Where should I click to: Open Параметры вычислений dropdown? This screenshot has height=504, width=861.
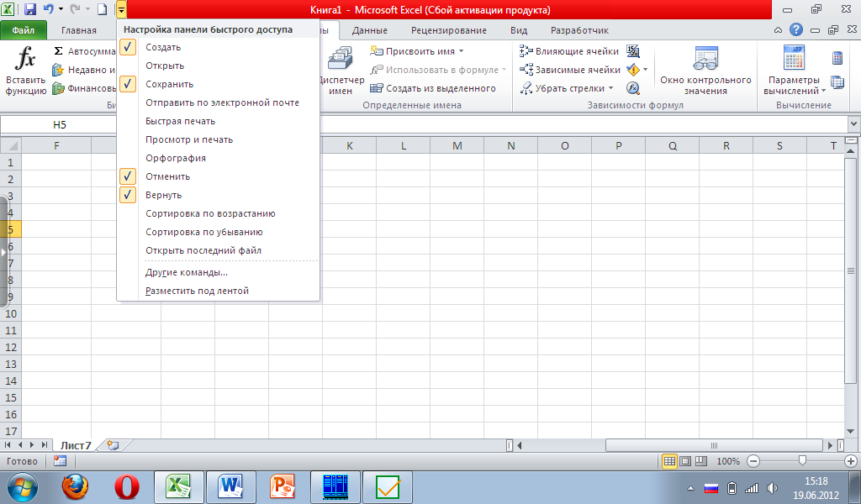point(794,71)
